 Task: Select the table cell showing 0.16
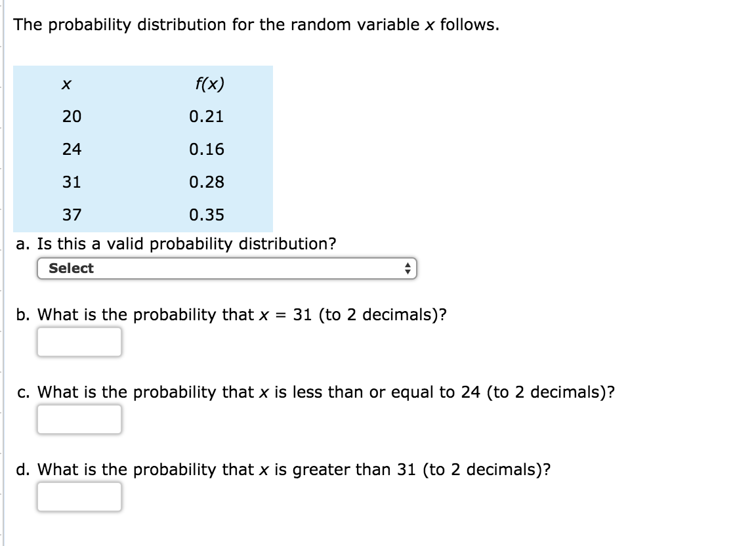pyautogui.click(x=207, y=150)
